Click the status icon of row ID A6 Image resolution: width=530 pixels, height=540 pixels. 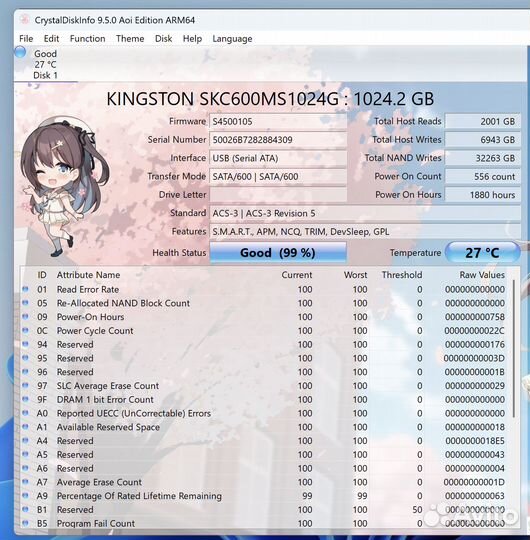[x=25, y=468]
